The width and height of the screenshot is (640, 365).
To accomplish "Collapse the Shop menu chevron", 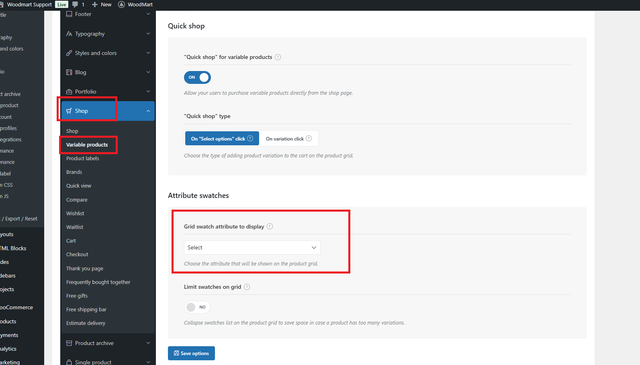I will [x=148, y=111].
